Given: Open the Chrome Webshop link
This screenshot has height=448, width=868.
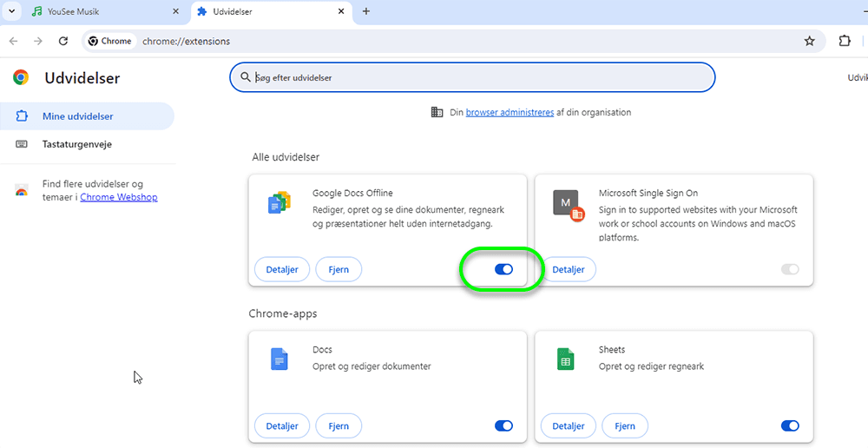Looking at the screenshot, I should pos(119,197).
